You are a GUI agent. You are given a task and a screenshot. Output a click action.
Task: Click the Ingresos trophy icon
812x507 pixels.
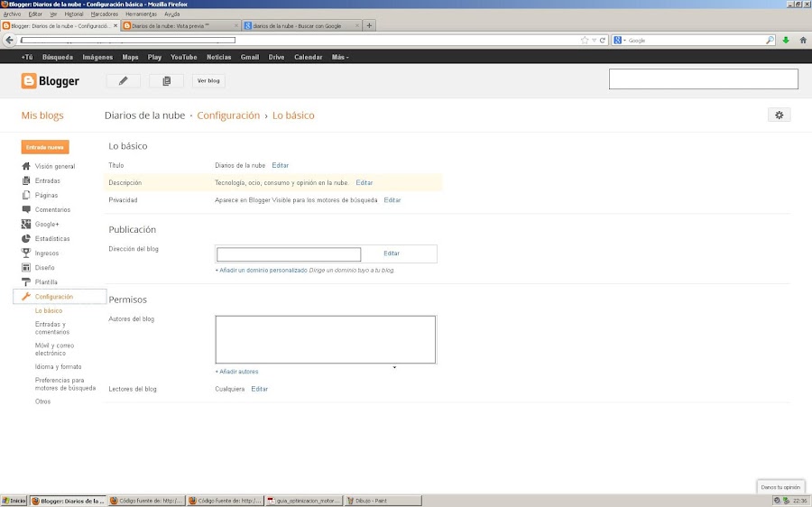26,253
